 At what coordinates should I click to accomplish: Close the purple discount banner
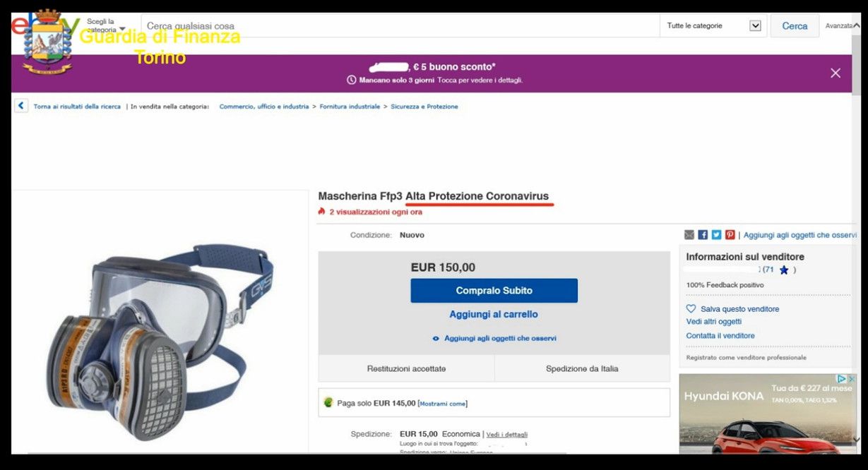pyautogui.click(x=836, y=73)
